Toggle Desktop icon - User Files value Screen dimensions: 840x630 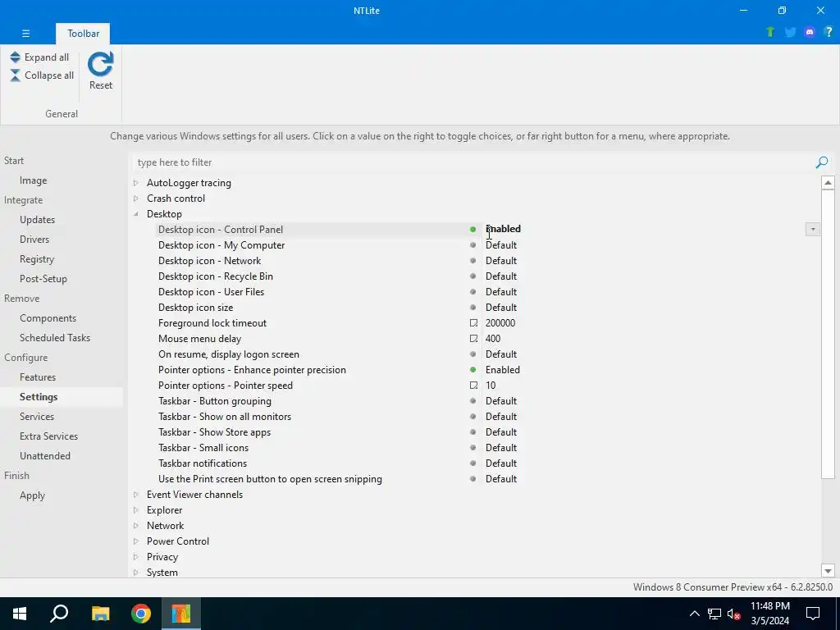coord(501,292)
